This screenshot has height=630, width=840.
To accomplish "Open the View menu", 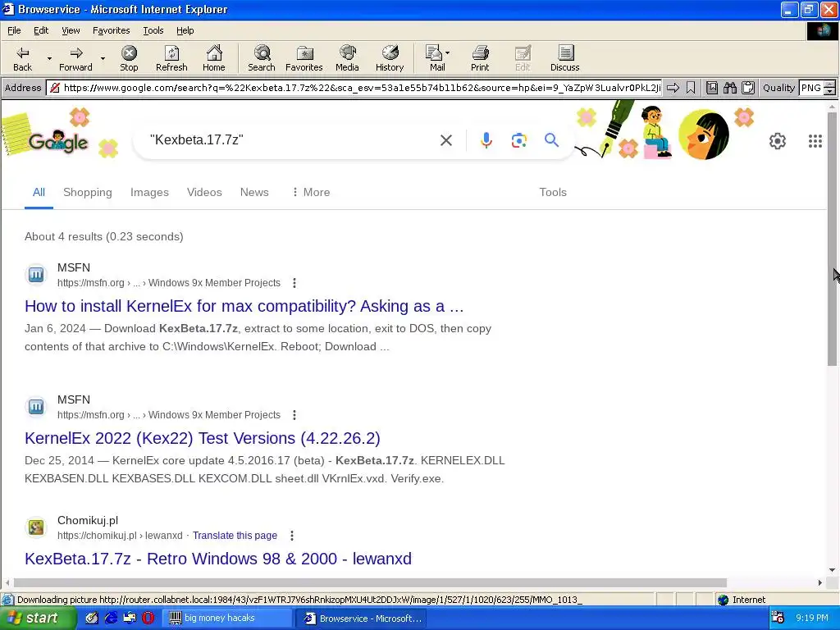I will point(71,30).
